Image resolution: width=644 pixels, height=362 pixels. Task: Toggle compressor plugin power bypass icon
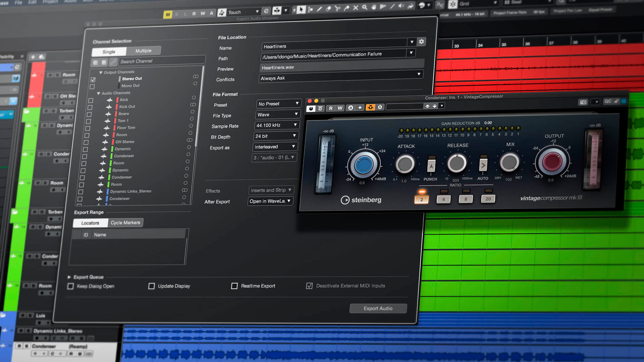coord(311,109)
